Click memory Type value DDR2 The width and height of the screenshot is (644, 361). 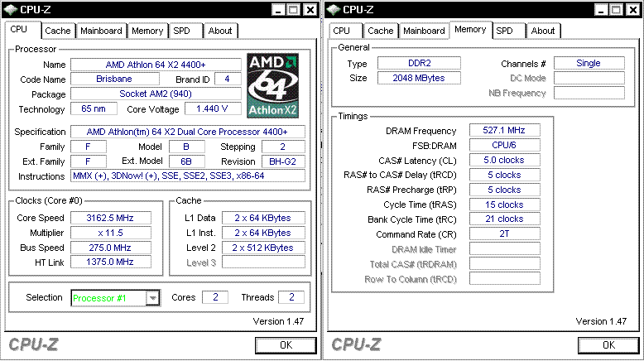pyautogui.click(x=419, y=63)
